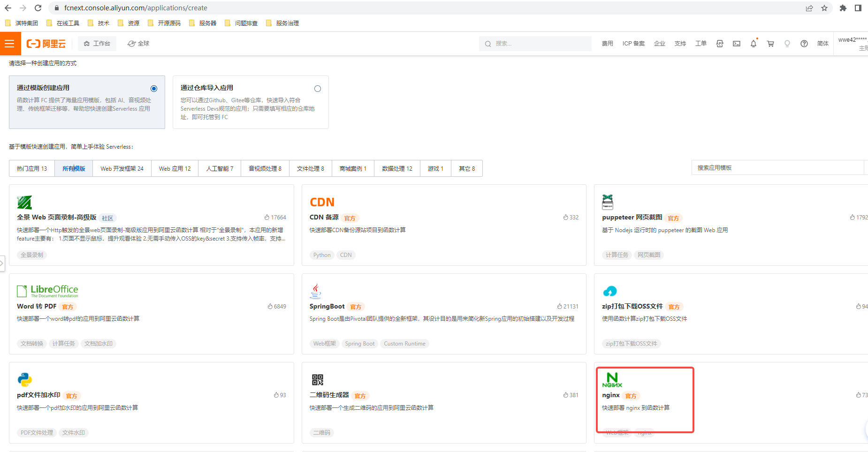Switch to 商城案例 1 tab
Image resolution: width=868 pixels, height=452 pixels.
coord(353,168)
